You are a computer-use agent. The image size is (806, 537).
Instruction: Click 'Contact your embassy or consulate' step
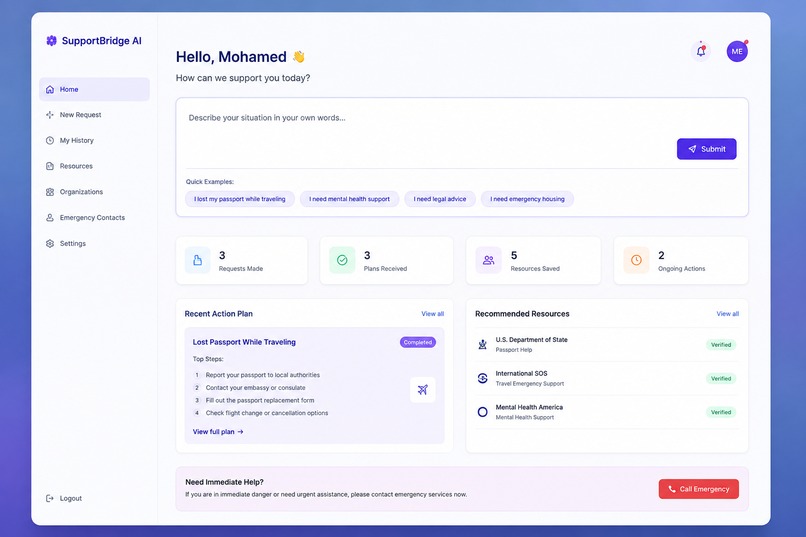[255, 387]
